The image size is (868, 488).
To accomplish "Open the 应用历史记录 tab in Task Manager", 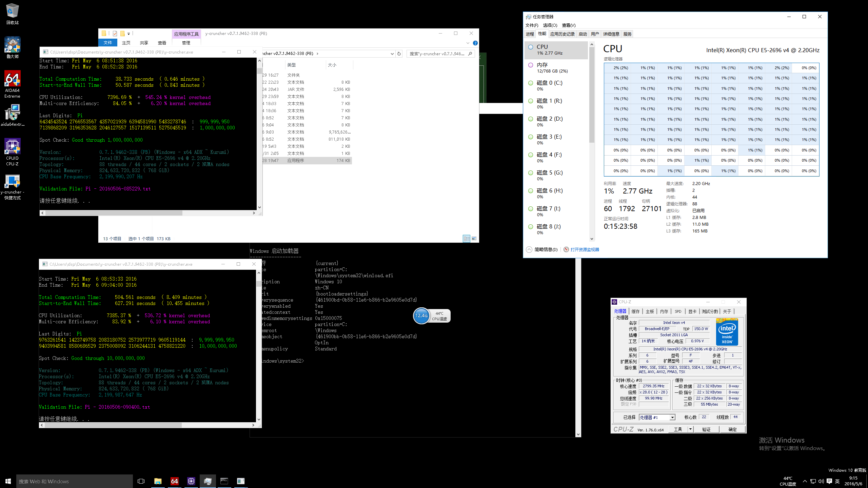I will tap(563, 34).
